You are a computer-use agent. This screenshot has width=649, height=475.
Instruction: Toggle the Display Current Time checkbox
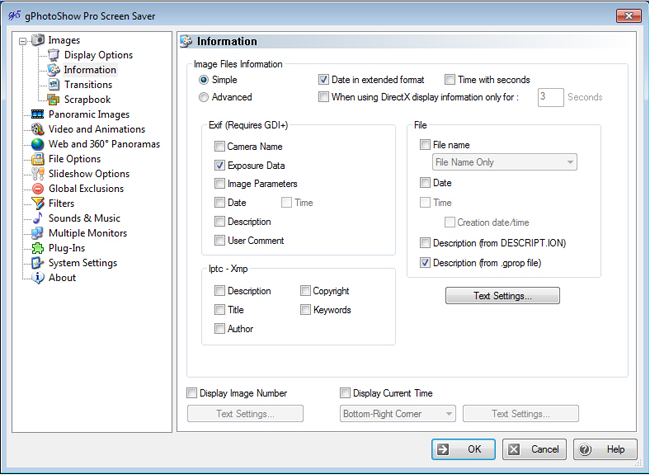[346, 393]
